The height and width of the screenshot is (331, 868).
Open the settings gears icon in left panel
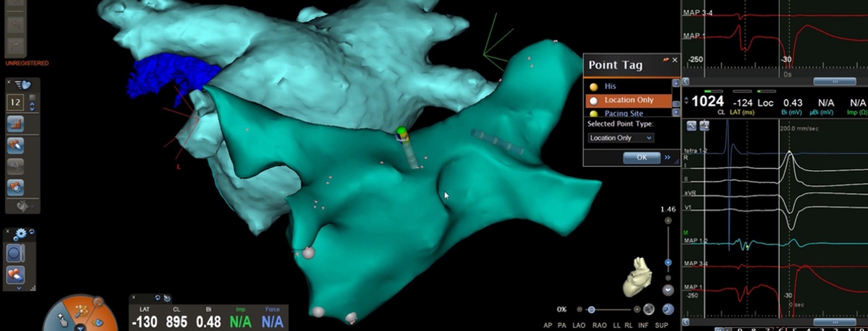pyautogui.click(x=20, y=233)
